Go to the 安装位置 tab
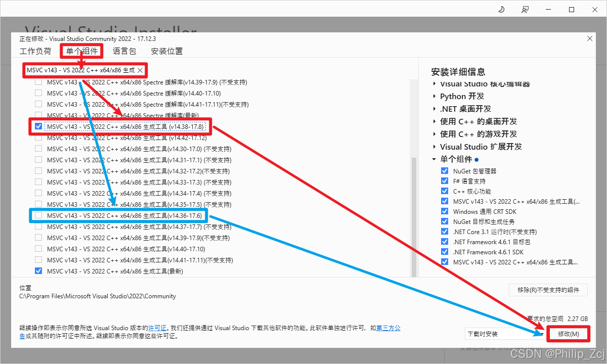 coord(167,51)
